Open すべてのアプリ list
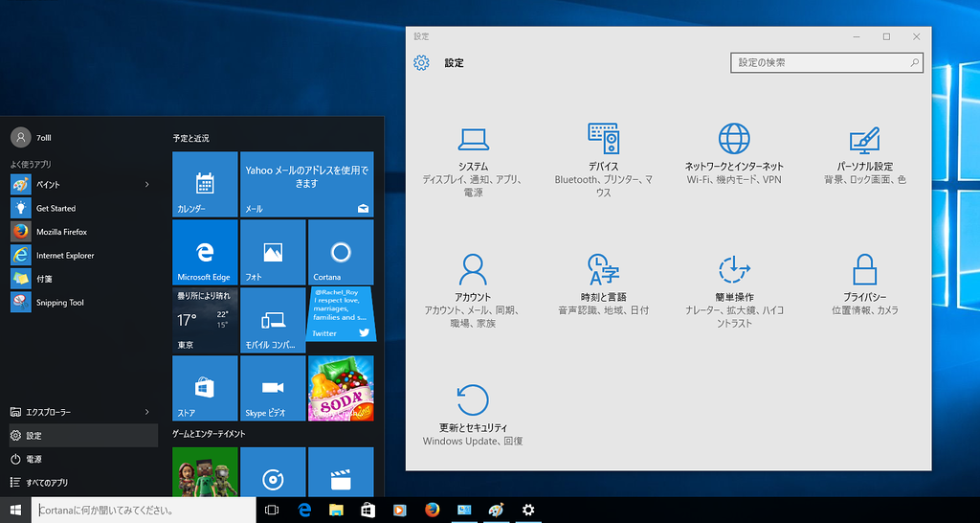Viewport: 980px width, 523px height. point(83,483)
